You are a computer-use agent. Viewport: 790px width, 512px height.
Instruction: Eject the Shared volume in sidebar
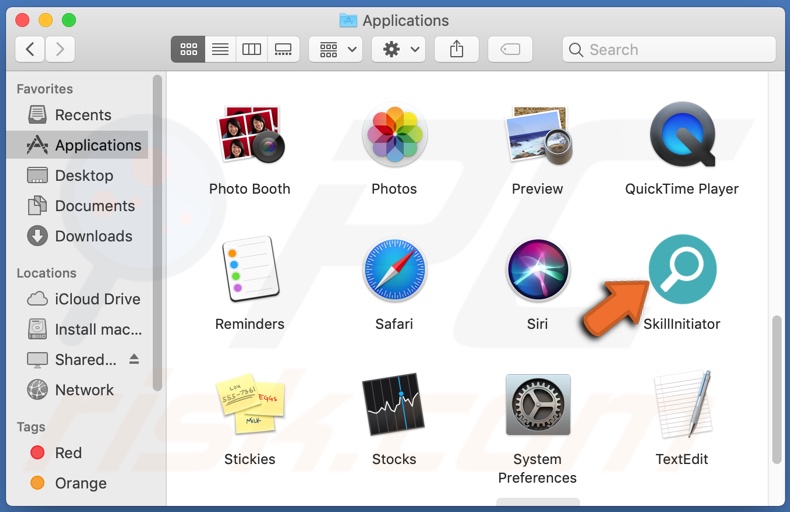(x=135, y=359)
